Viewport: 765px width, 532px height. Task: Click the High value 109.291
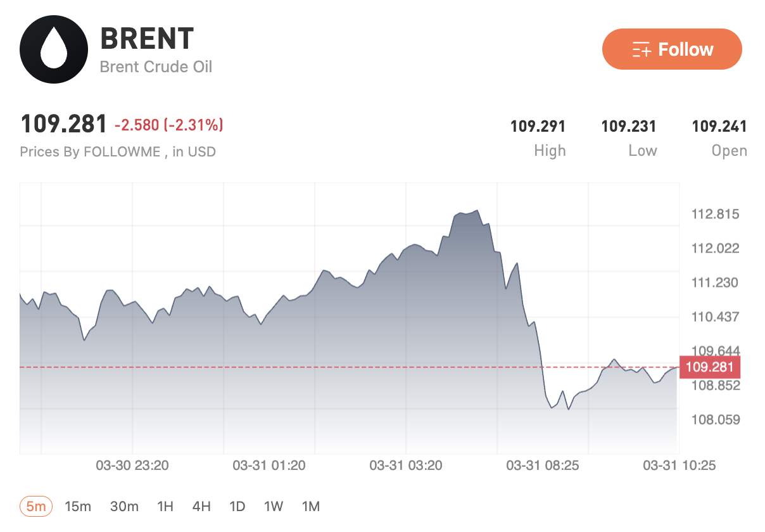point(538,126)
